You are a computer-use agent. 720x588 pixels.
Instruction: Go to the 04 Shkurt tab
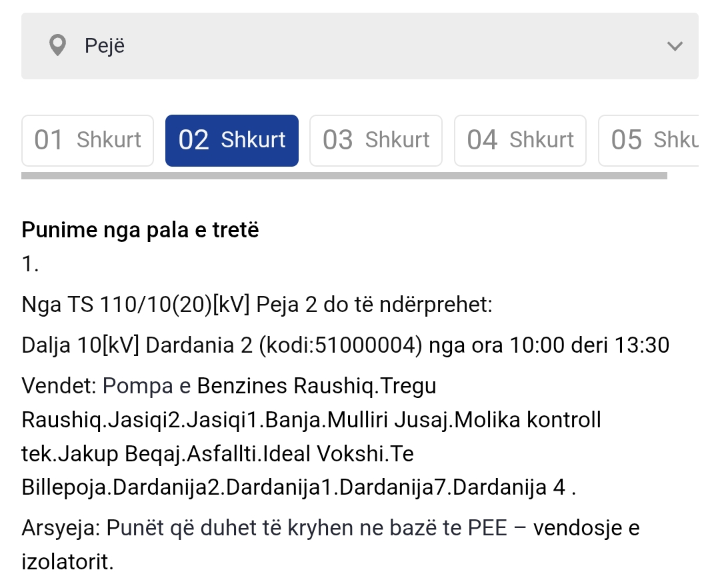point(520,140)
